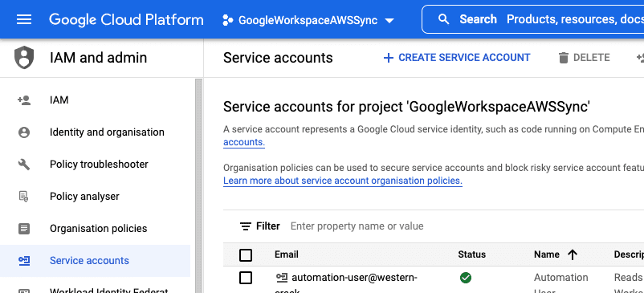Click the Service accounts page title
Viewport: 644px width, 293px height.
coord(278,58)
